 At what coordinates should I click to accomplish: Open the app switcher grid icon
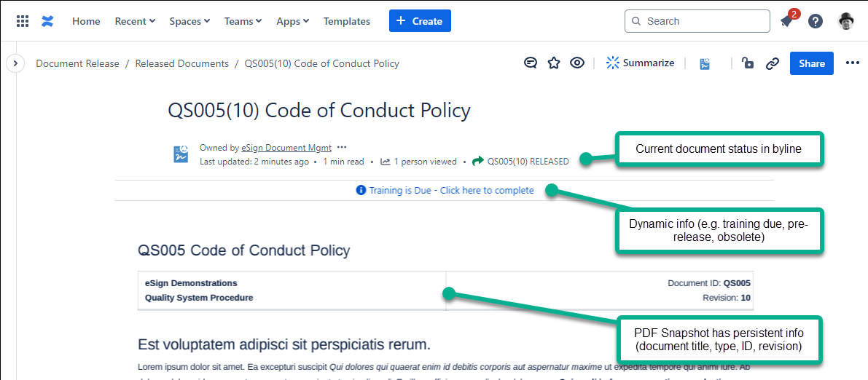[23, 21]
